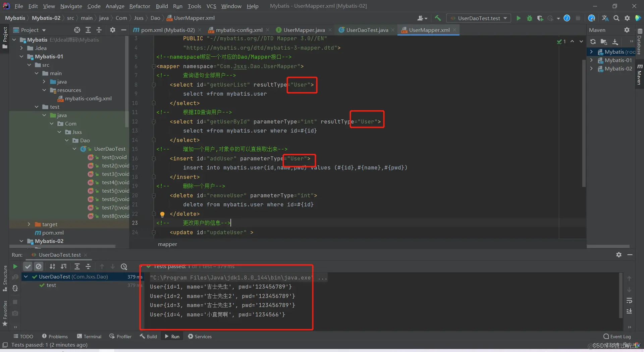Image resolution: width=644 pixels, height=352 pixels.
Task: Open the Problems tool window
Action: 55,336
